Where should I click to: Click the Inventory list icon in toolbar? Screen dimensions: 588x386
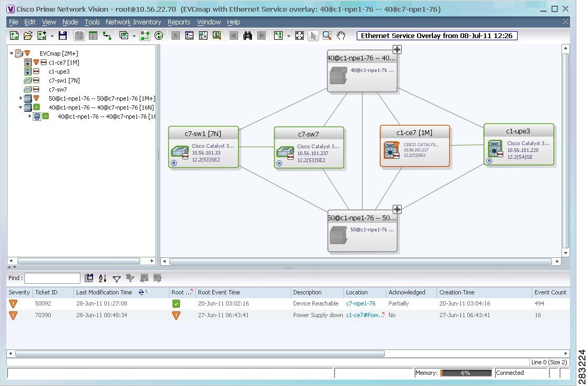click(x=189, y=35)
